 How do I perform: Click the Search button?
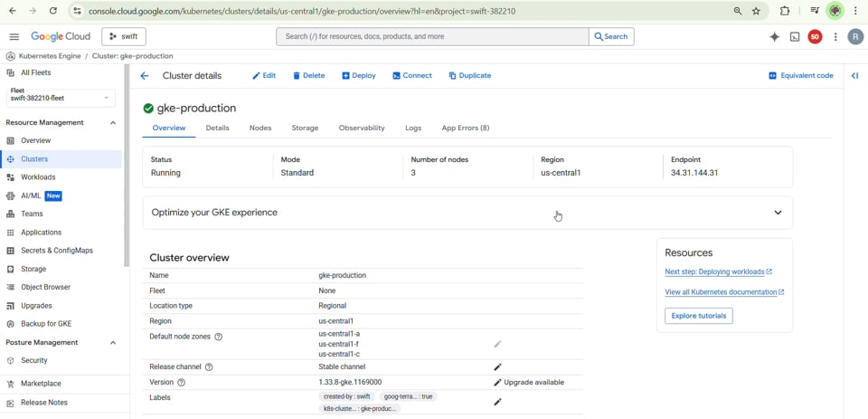coord(611,36)
